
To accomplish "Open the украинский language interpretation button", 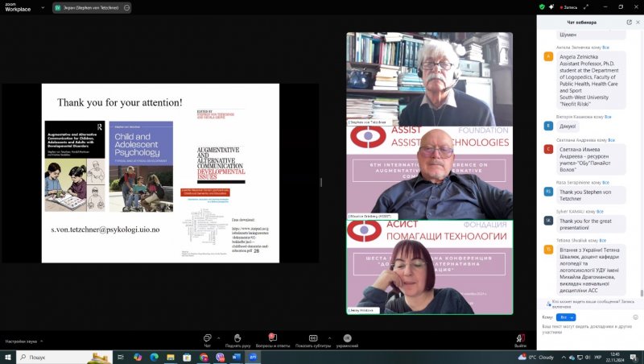I will (347, 339).
